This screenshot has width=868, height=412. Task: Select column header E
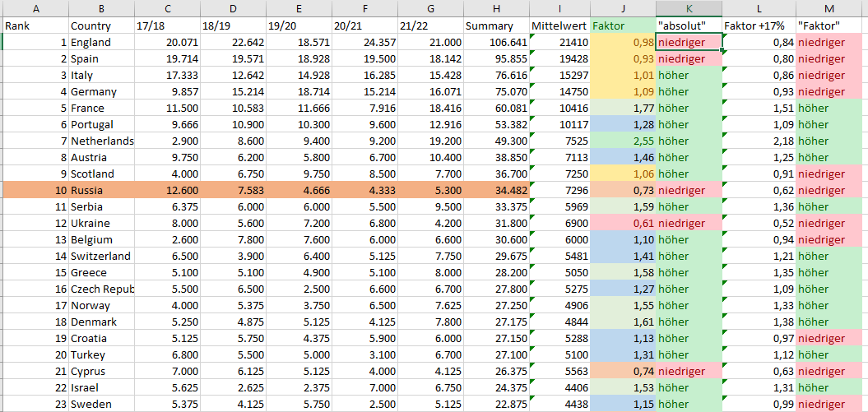(x=299, y=8)
